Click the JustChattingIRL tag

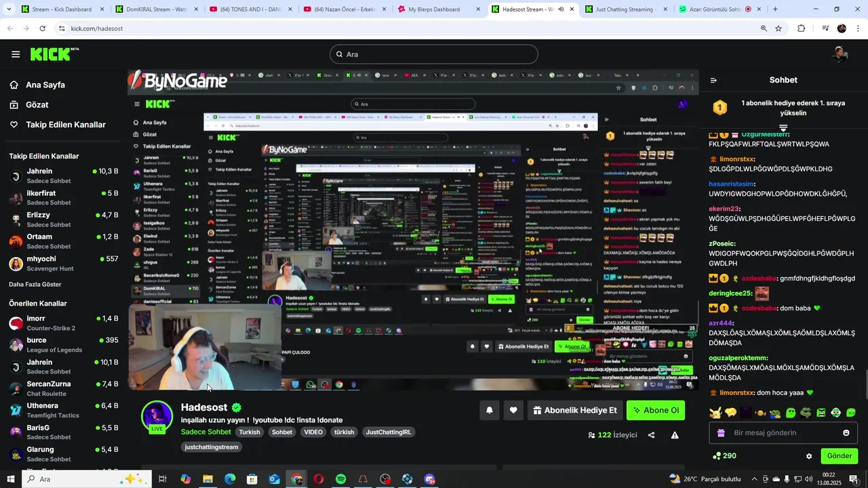389,432
